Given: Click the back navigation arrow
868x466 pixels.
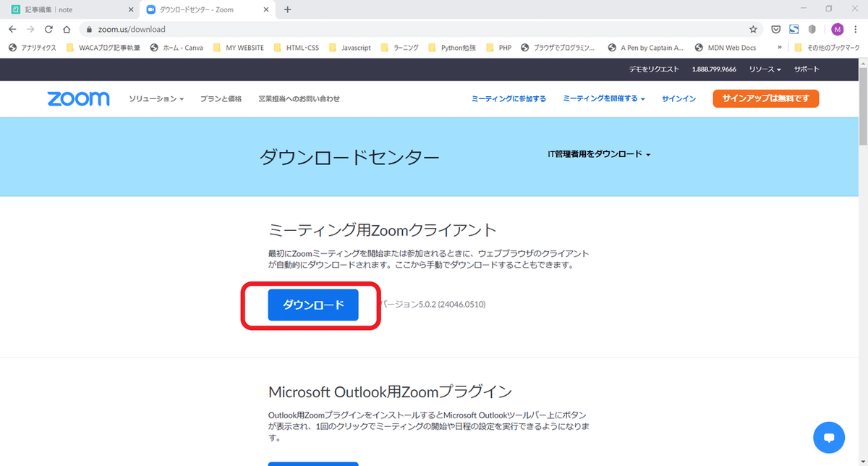Looking at the screenshot, I should pos(12,29).
